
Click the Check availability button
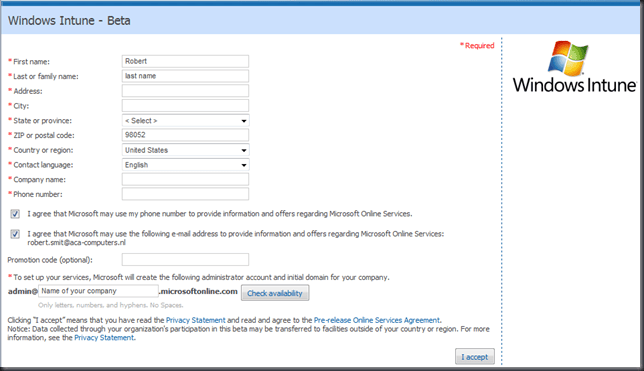[275, 293]
